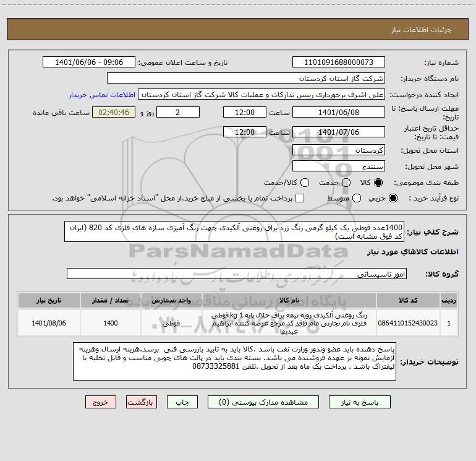The height and width of the screenshot is (461, 476).
Task: Click the چاپ print button
Action: tap(182, 402)
